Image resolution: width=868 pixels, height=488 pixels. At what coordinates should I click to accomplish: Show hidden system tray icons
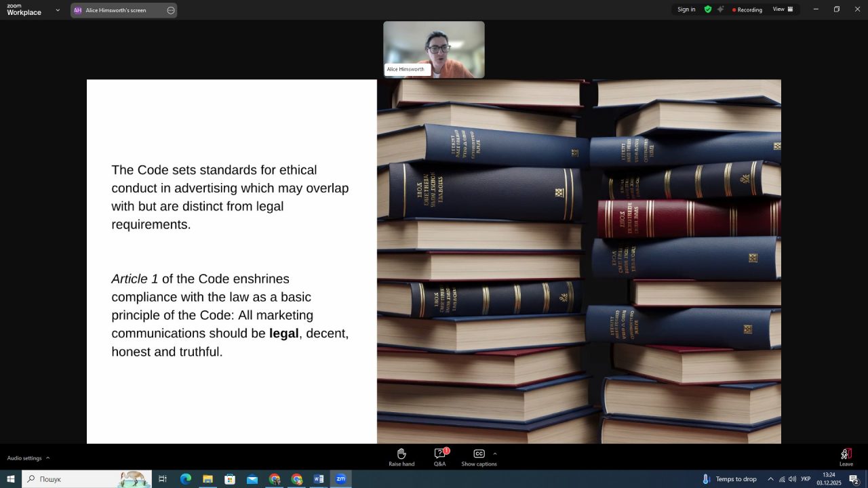click(770, 479)
